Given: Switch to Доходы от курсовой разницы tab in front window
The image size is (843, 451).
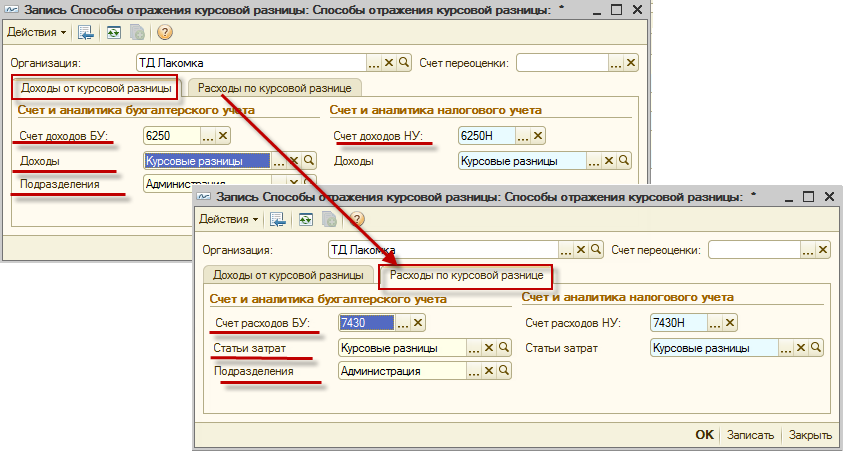Looking at the screenshot, I should tap(288, 274).
